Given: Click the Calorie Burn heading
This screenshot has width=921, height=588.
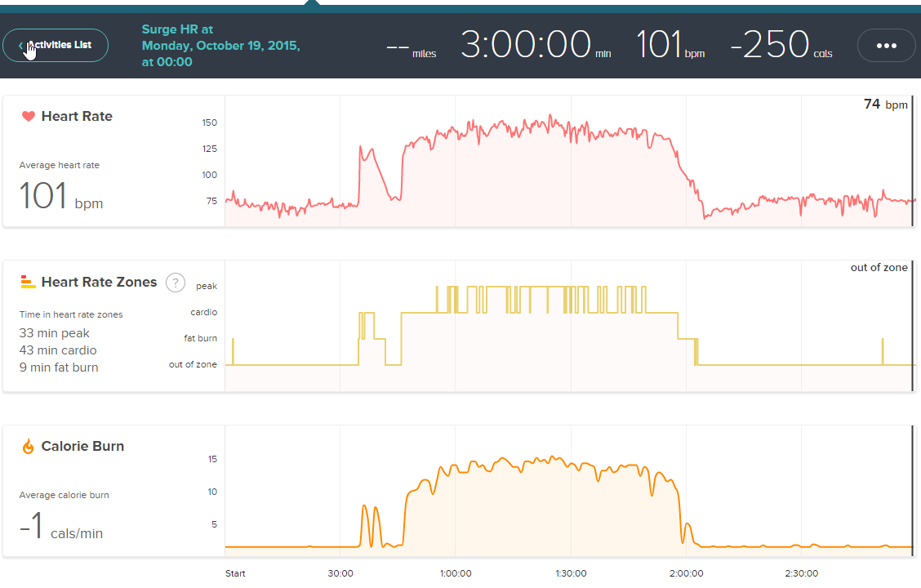Looking at the screenshot, I should (82, 447).
